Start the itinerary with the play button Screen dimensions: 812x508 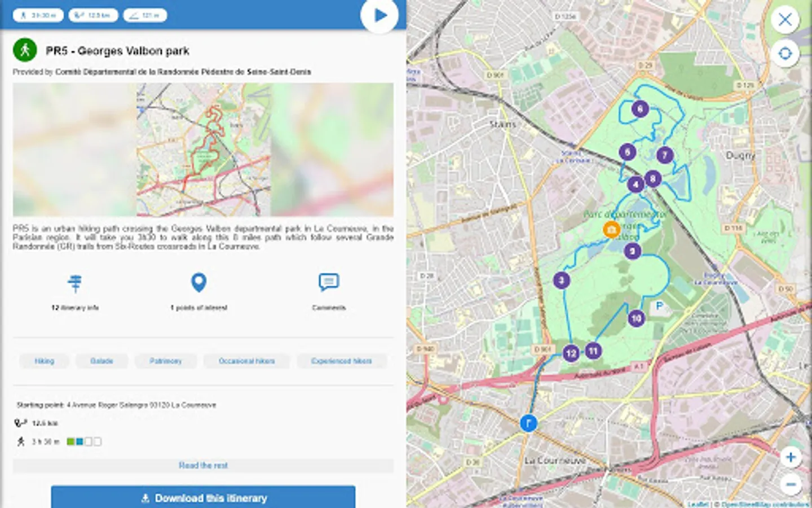[379, 15]
